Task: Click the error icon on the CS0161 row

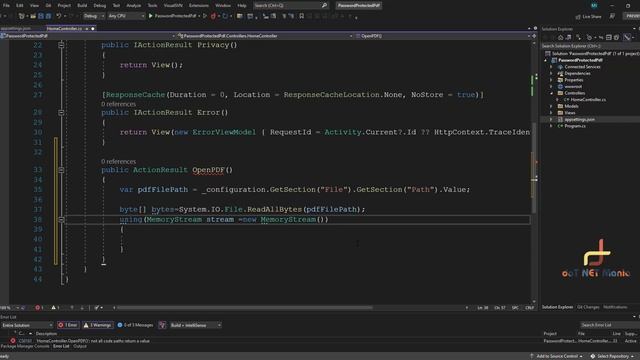Action: coord(13,340)
